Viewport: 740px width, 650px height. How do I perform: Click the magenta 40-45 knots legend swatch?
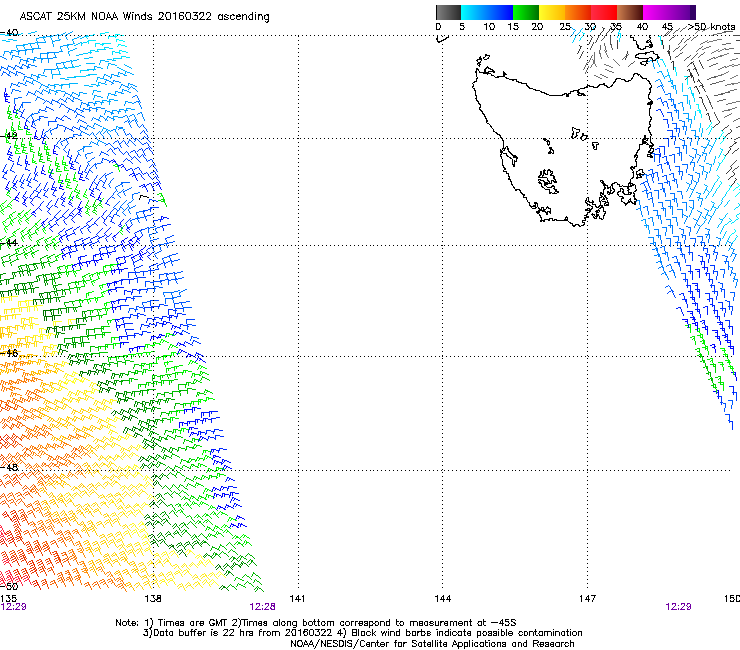656,12
